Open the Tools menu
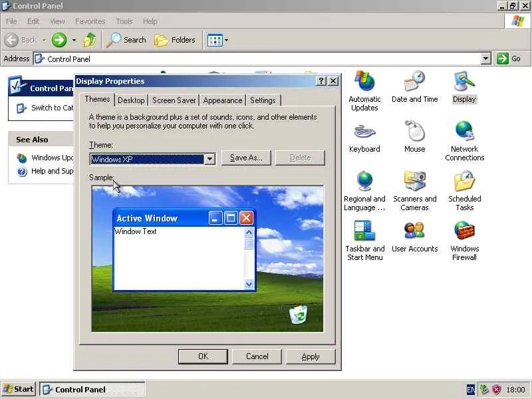Viewport: 532px width, 399px height. [x=124, y=21]
